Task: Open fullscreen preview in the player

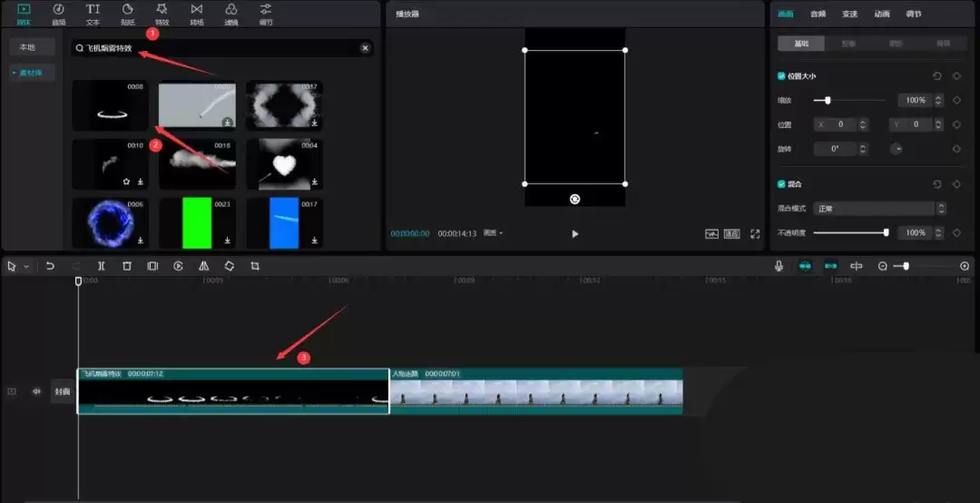Action: (755, 233)
